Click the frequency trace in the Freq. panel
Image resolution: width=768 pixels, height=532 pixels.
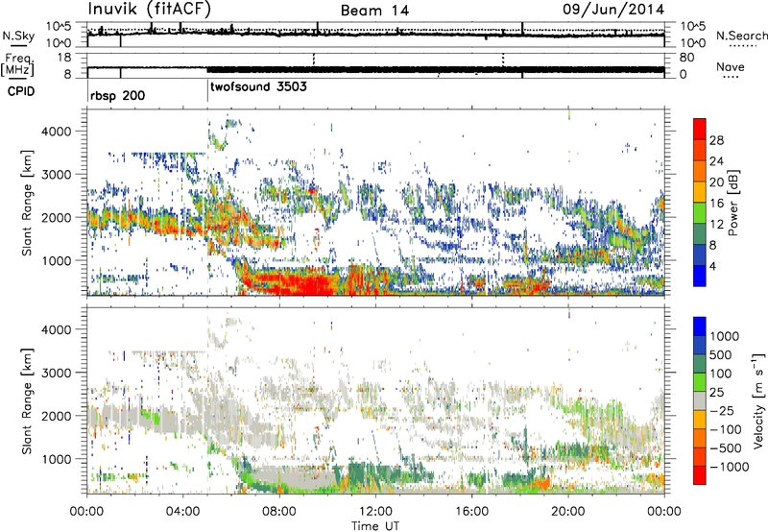point(375,69)
